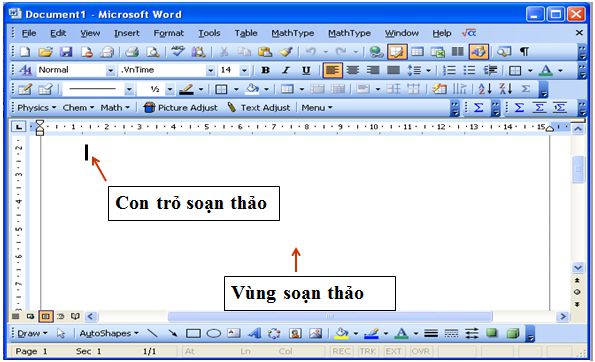Insert WordArt from Drawing toolbar
Viewport: 595px width, 362px height.
point(255,333)
